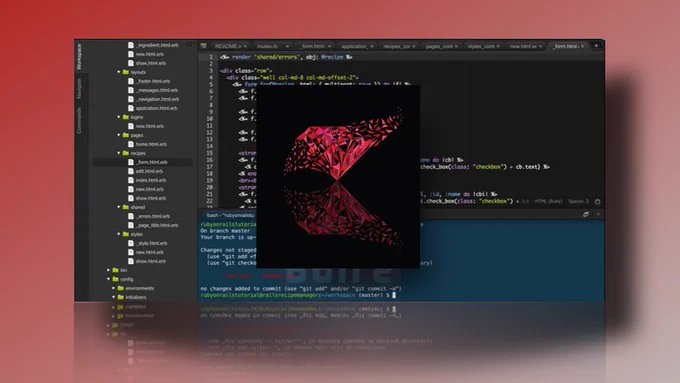Viewport: 680px width, 383px height.
Task: Click the Spaces: 2 indentation setting
Action: tap(579, 201)
